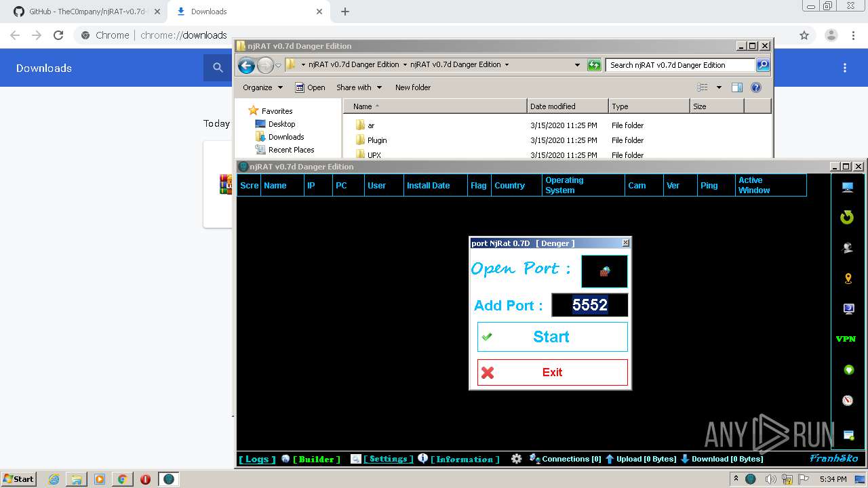Reload page with Chrome reload button

(x=58, y=35)
